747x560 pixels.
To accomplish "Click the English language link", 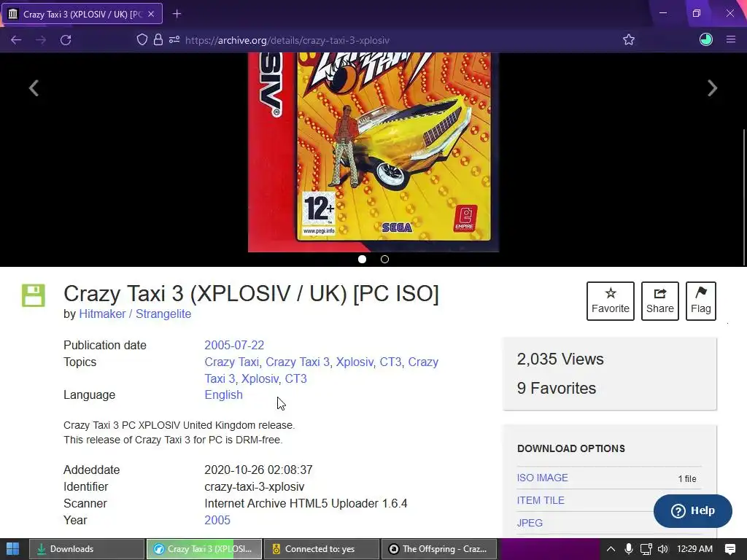I will pyautogui.click(x=223, y=394).
